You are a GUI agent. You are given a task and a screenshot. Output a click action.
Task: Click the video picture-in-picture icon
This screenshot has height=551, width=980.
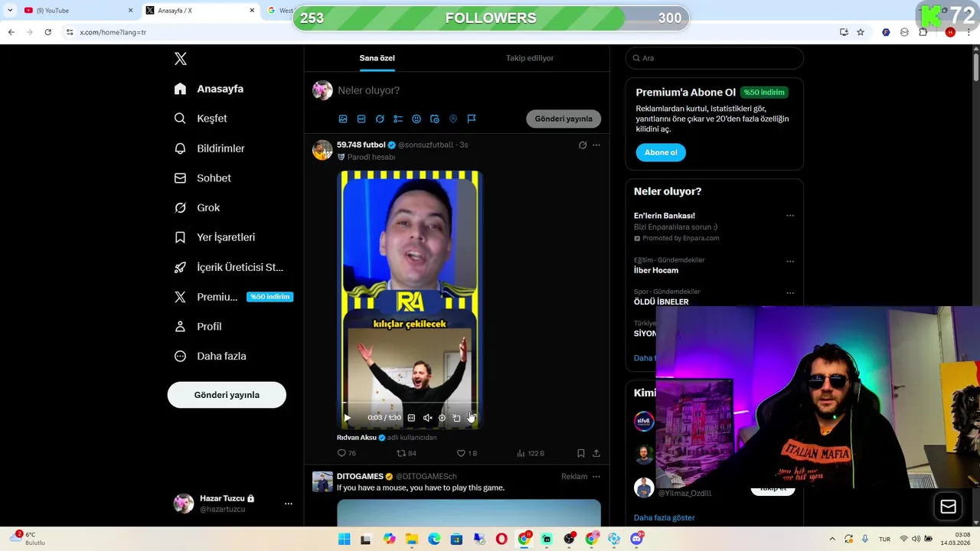pos(456,418)
